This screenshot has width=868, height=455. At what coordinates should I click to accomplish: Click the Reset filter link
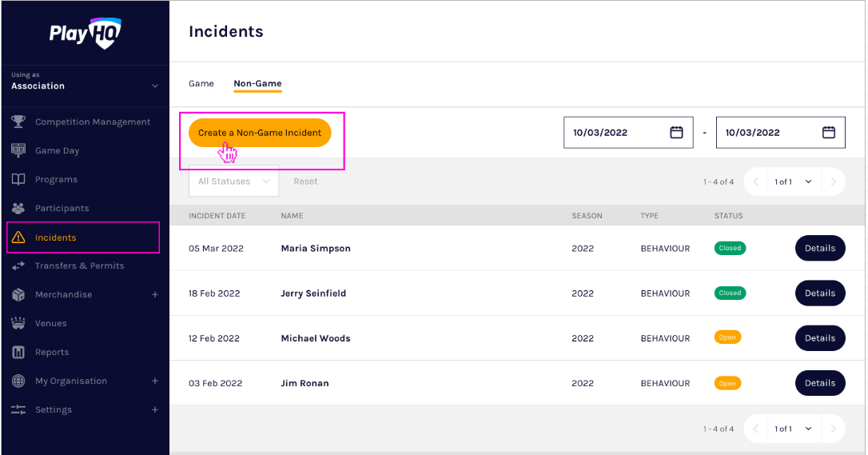(x=305, y=182)
